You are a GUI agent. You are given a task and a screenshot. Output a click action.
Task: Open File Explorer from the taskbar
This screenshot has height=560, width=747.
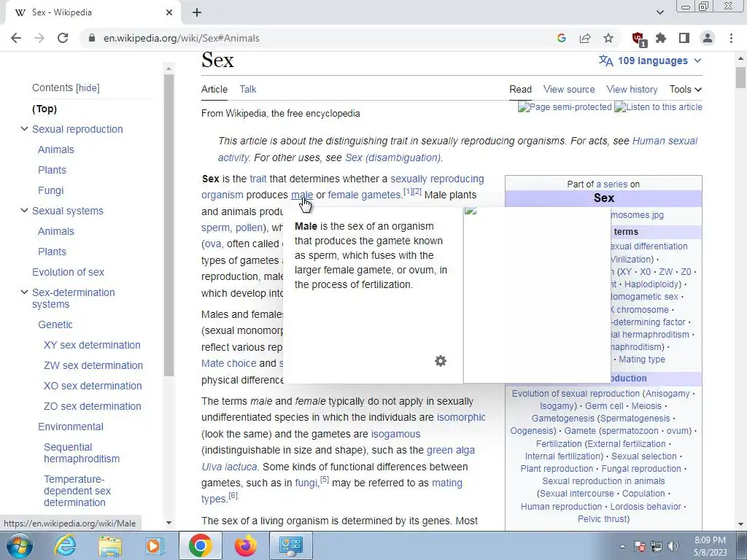110,545
